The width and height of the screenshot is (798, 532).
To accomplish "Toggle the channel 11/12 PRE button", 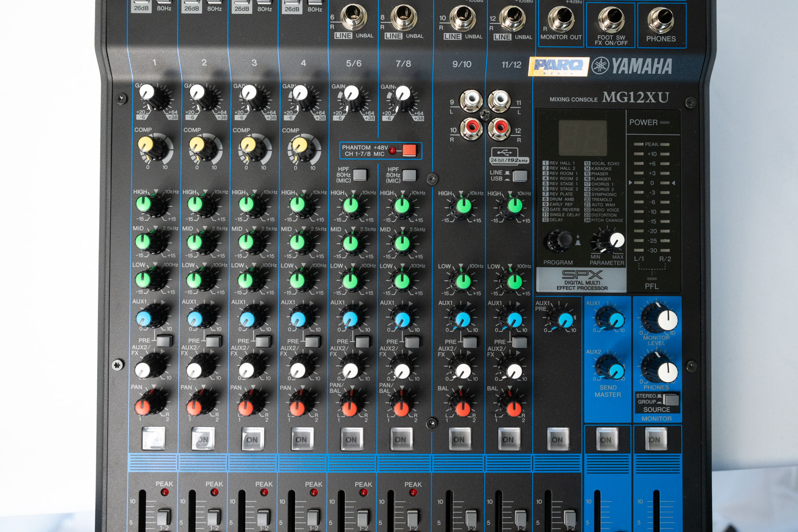I will (519, 342).
